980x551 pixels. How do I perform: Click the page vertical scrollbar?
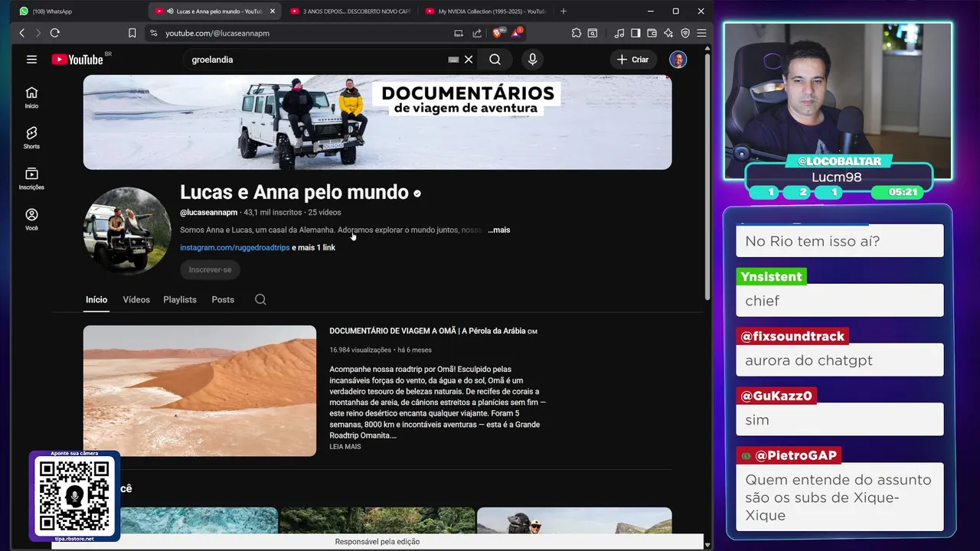(707, 176)
